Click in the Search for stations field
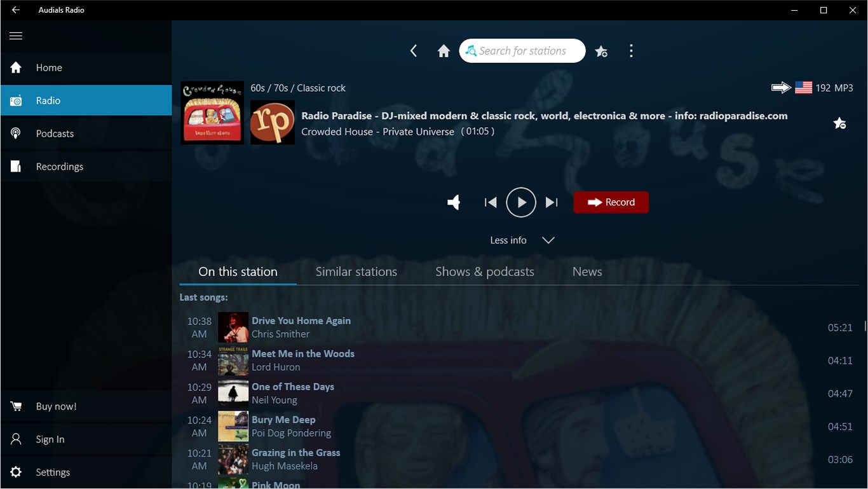Screen dimensions: 868x489 [x=522, y=51]
